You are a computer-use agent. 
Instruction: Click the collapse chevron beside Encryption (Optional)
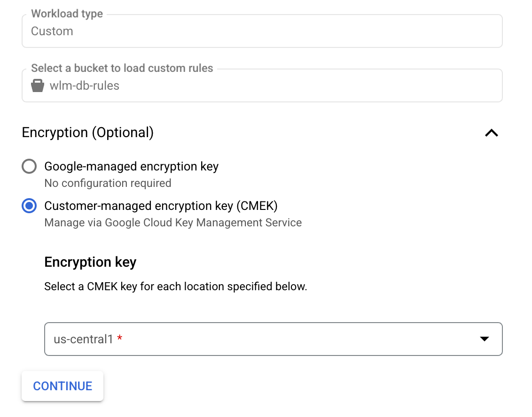click(492, 133)
